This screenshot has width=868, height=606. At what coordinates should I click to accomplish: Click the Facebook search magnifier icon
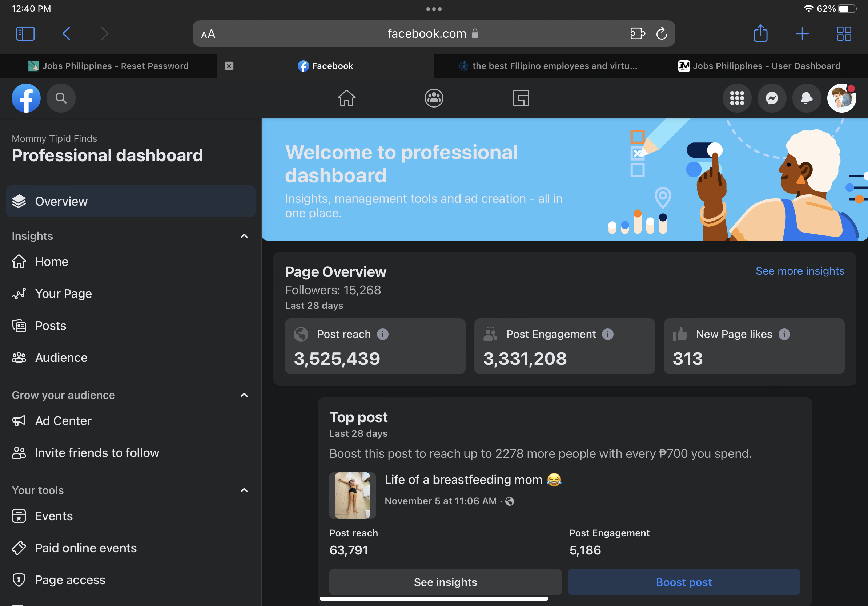[x=61, y=98]
